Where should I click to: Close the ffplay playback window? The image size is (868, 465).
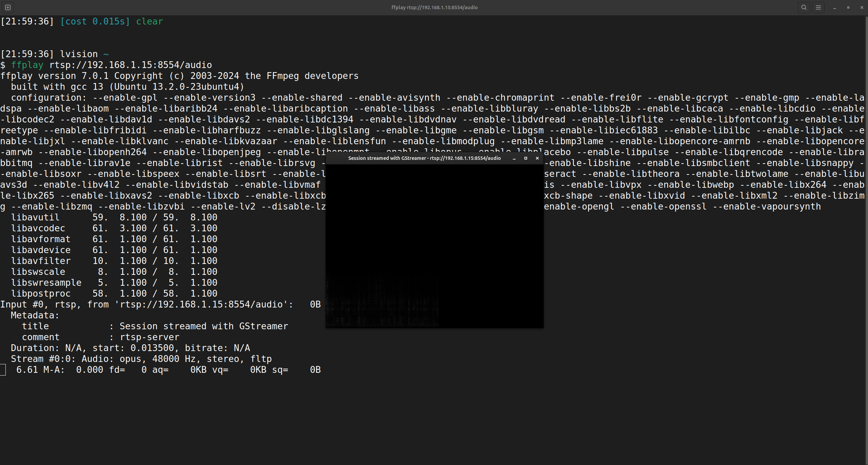pyautogui.click(x=537, y=158)
